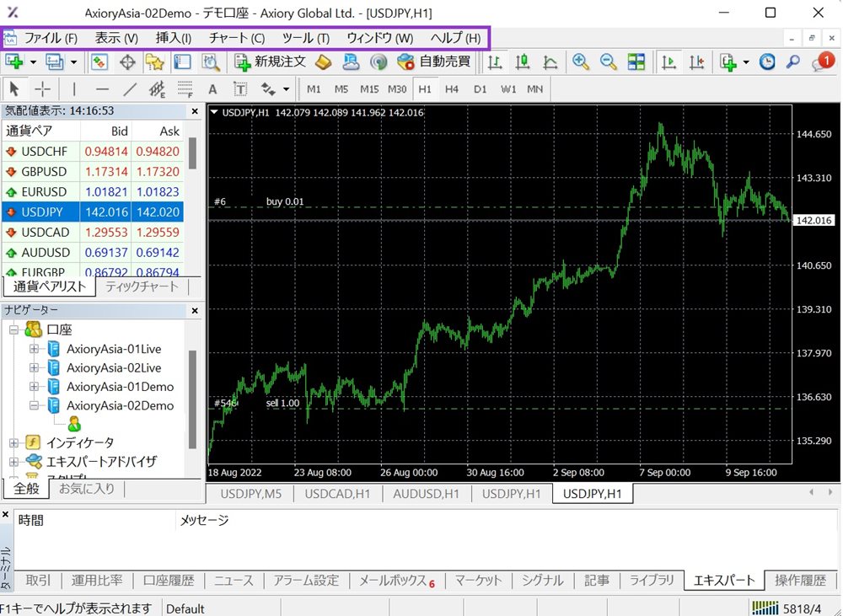Image resolution: width=843 pixels, height=616 pixels.
Task: Expand the インディケータ tree node
Action: [x=14, y=442]
